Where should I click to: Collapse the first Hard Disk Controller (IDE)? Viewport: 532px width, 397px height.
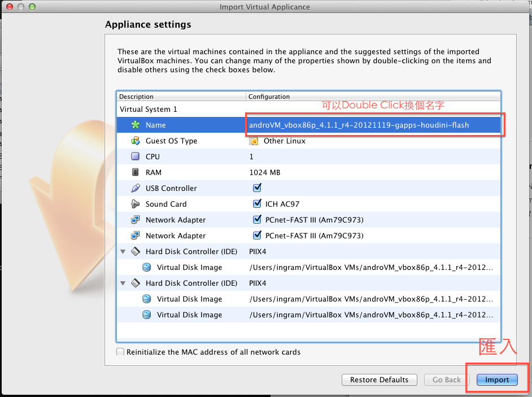[x=123, y=251]
